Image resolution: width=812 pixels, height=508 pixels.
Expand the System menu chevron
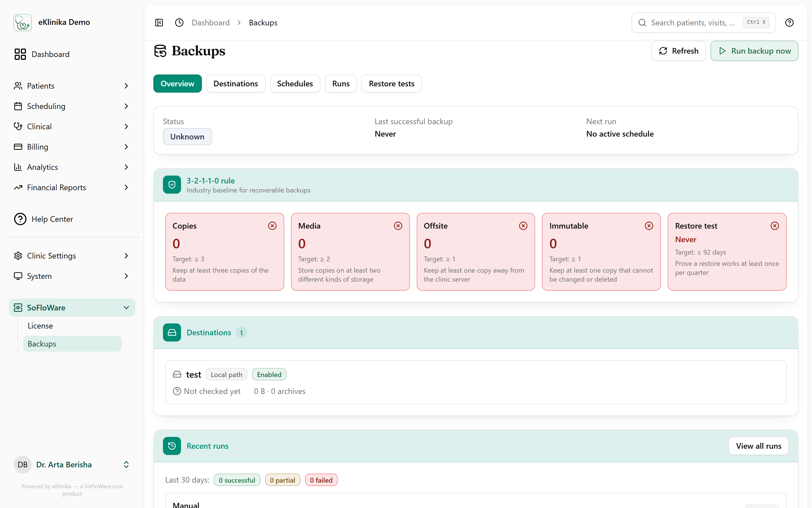(x=126, y=276)
